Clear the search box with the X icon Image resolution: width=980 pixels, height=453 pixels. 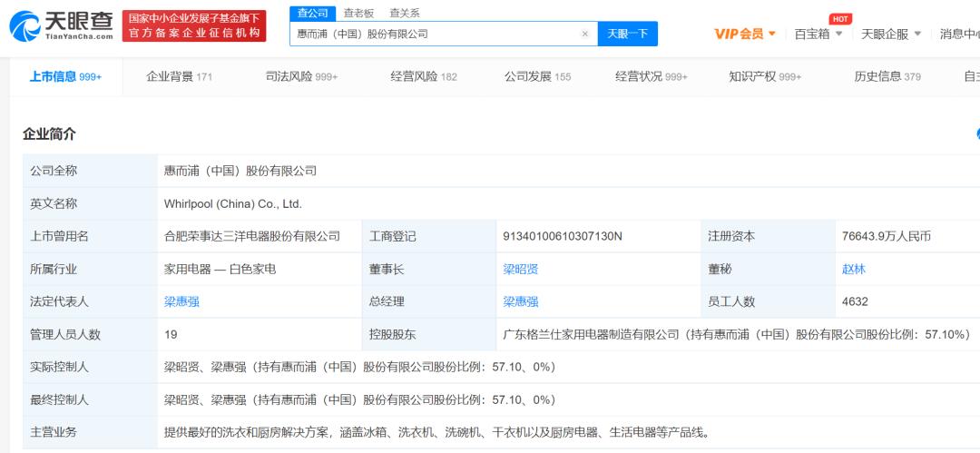585,34
